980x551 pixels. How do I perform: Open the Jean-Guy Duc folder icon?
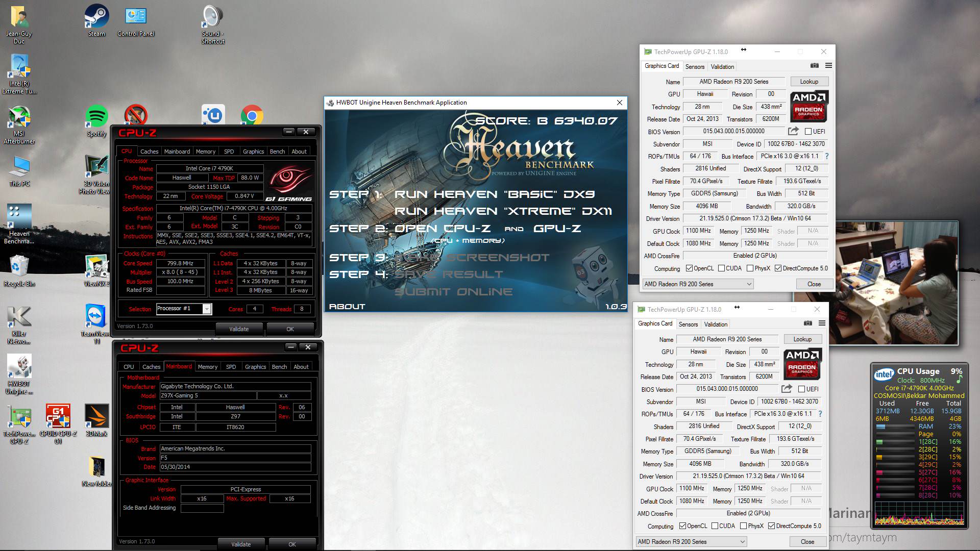point(19,24)
